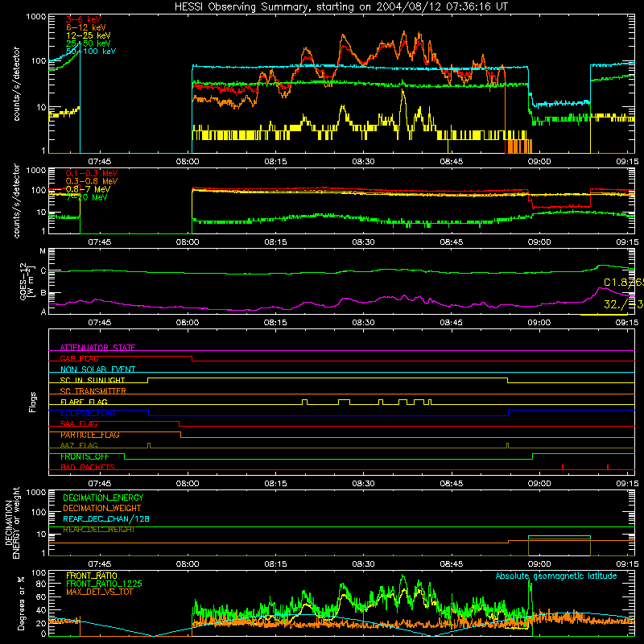Click the green "25-50 keV" legend label
Image resolution: width=644 pixels, height=644 pixels.
tap(88, 43)
